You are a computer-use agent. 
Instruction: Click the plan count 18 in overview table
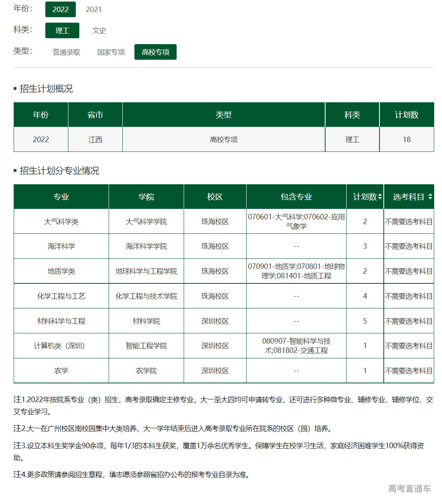tap(406, 139)
